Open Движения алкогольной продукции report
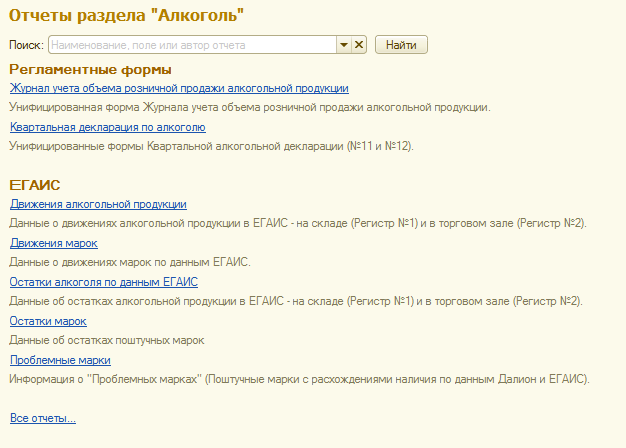This screenshot has width=626, height=448. click(x=98, y=204)
